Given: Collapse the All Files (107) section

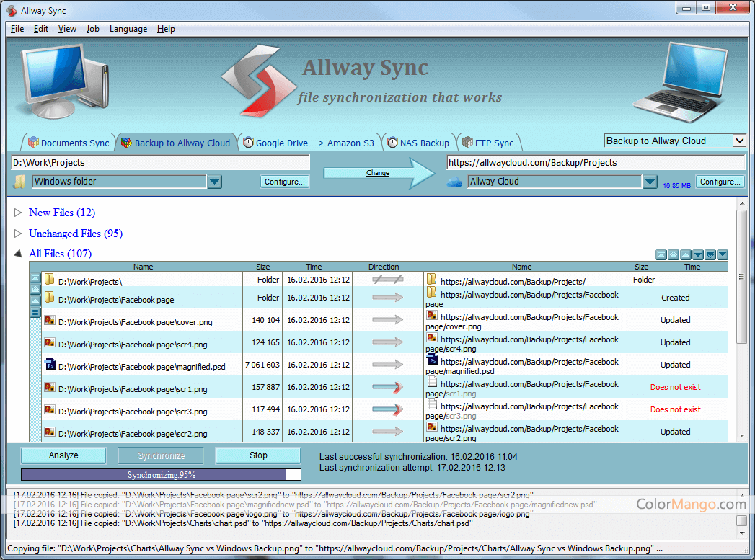Looking at the screenshot, I should pyautogui.click(x=18, y=254).
